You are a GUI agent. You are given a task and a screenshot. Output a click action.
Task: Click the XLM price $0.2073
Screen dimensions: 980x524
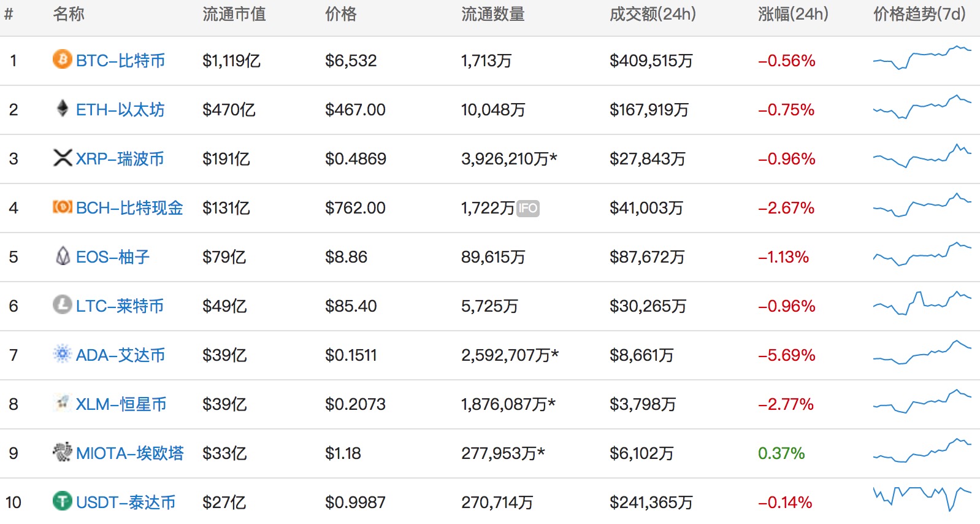[x=355, y=404]
